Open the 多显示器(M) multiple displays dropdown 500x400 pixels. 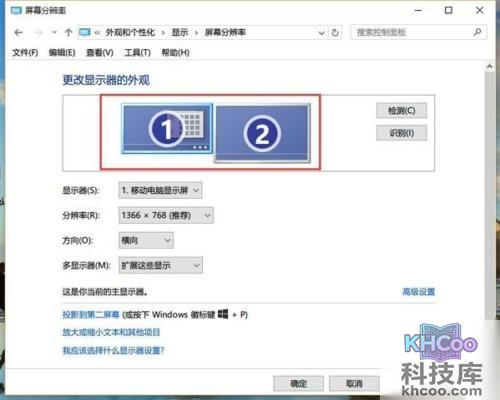160,265
